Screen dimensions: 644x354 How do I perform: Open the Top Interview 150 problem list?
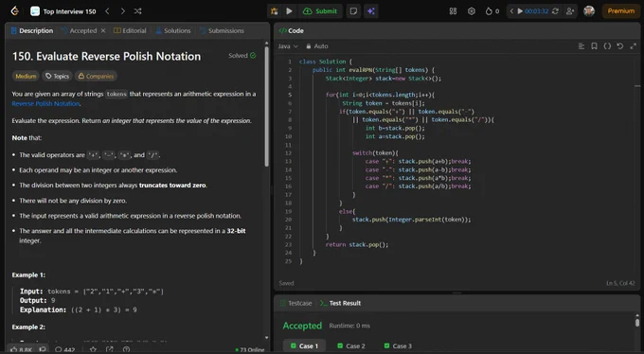click(63, 11)
